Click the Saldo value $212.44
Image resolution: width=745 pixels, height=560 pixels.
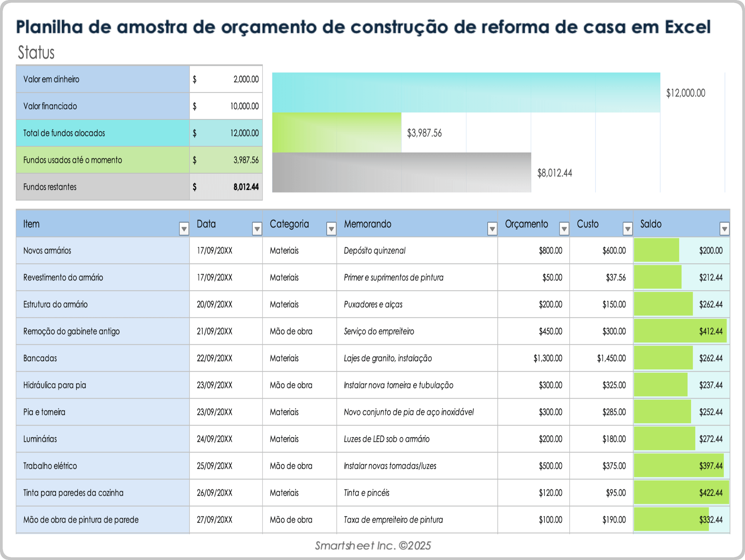click(711, 278)
